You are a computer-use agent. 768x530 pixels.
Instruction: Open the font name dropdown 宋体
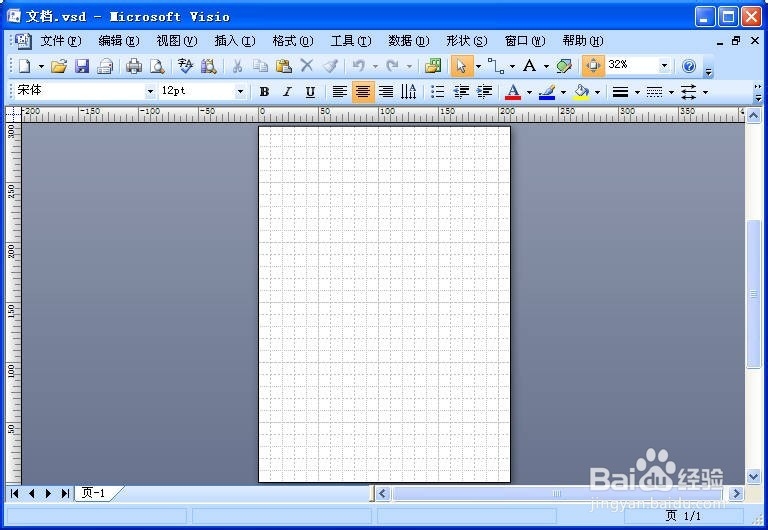pos(150,92)
